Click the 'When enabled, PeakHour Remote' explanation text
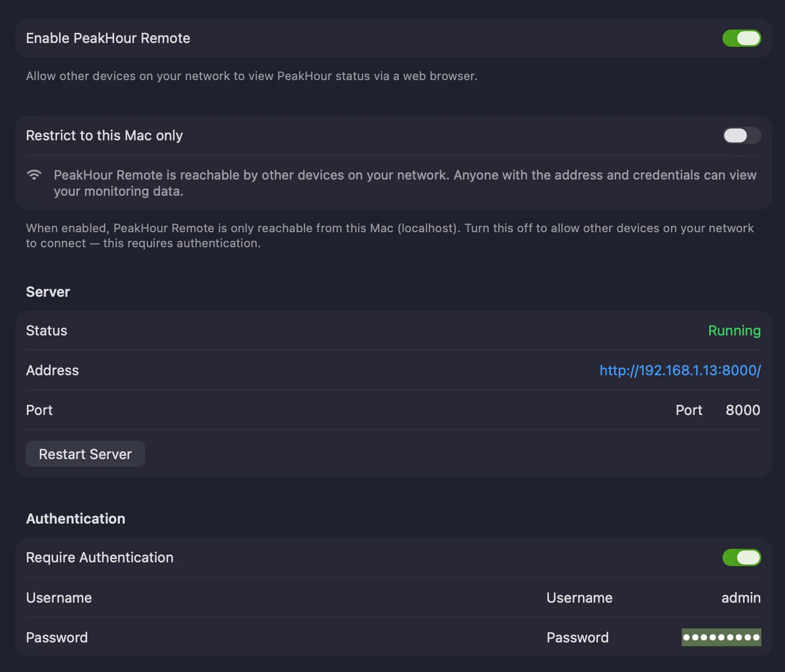The height and width of the screenshot is (672, 785). (x=390, y=235)
